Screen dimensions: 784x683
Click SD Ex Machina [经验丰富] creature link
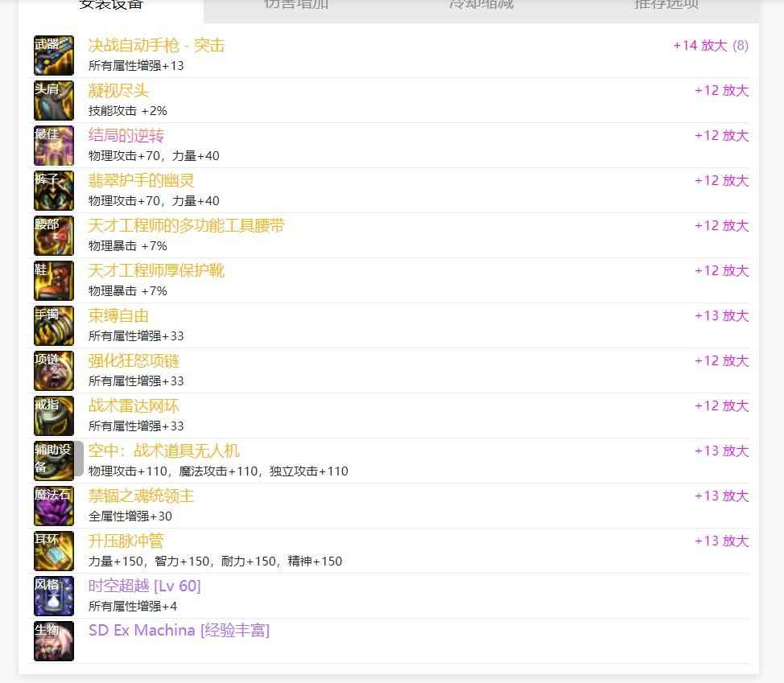click(179, 631)
